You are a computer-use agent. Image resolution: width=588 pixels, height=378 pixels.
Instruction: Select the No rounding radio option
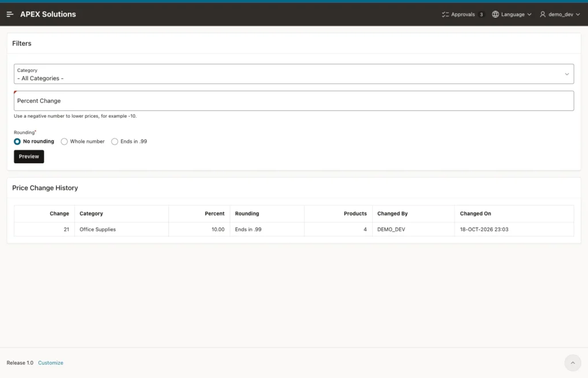click(17, 141)
